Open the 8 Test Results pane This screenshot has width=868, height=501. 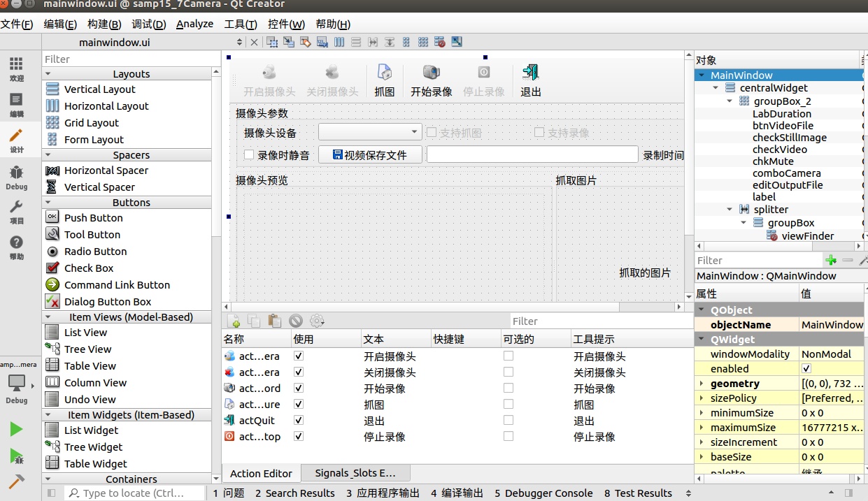(x=638, y=493)
